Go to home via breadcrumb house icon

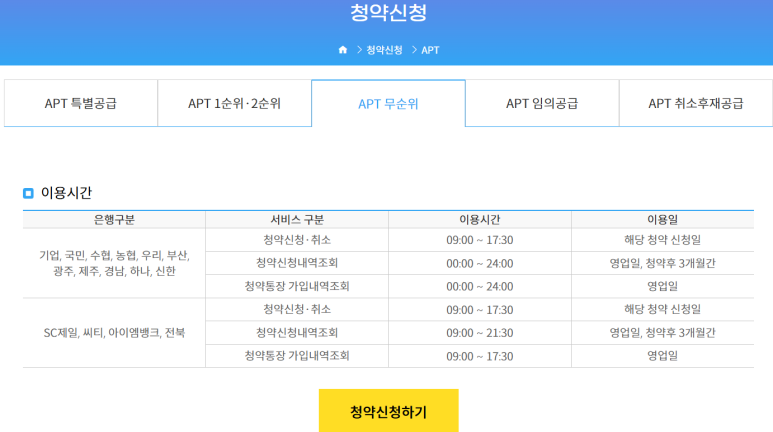(343, 50)
